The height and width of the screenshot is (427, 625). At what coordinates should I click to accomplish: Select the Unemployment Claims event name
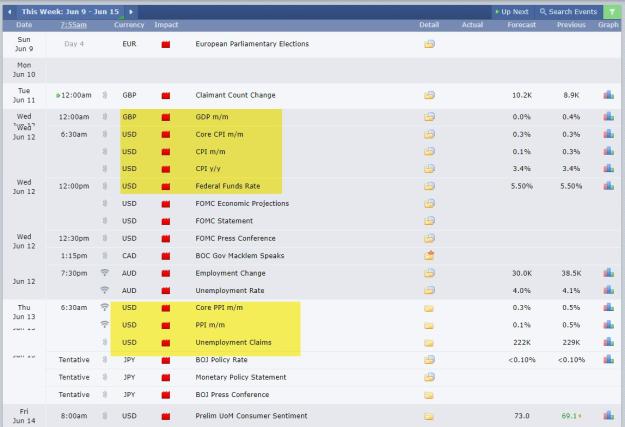coord(233,342)
